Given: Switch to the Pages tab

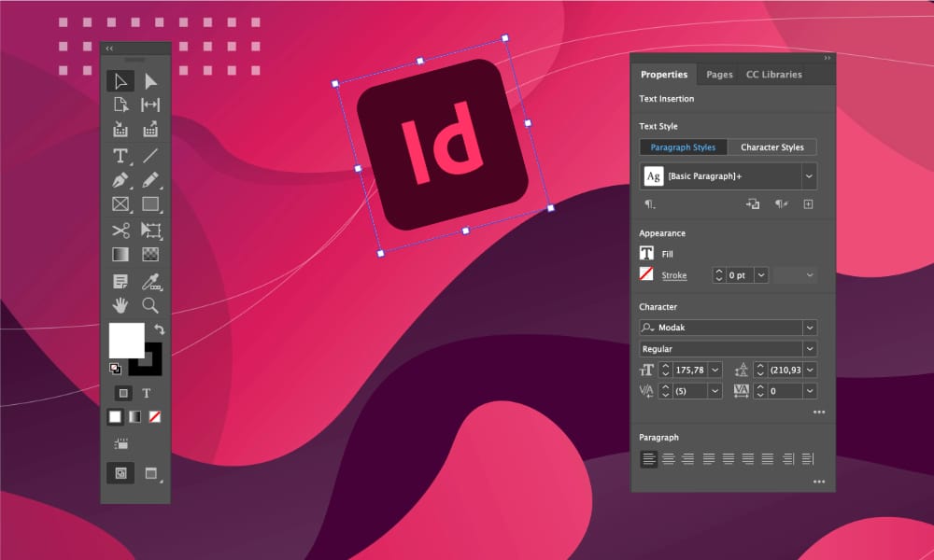Looking at the screenshot, I should pyautogui.click(x=719, y=75).
